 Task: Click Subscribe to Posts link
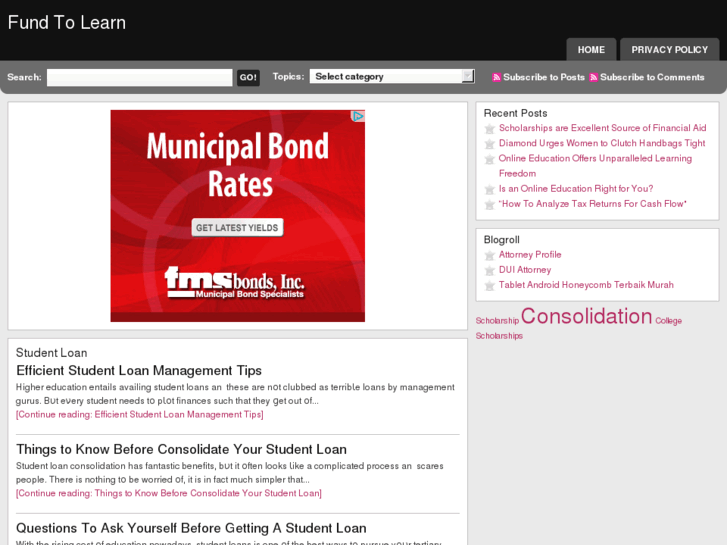544,77
